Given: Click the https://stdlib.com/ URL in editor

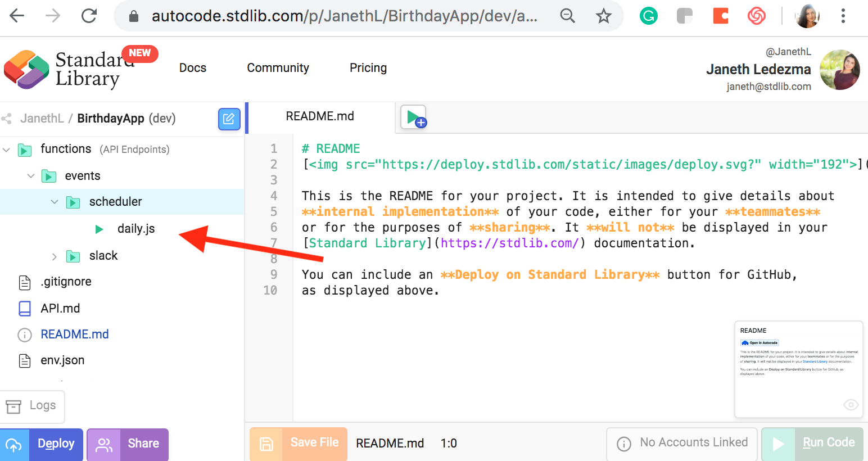Looking at the screenshot, I should [510, 243].
